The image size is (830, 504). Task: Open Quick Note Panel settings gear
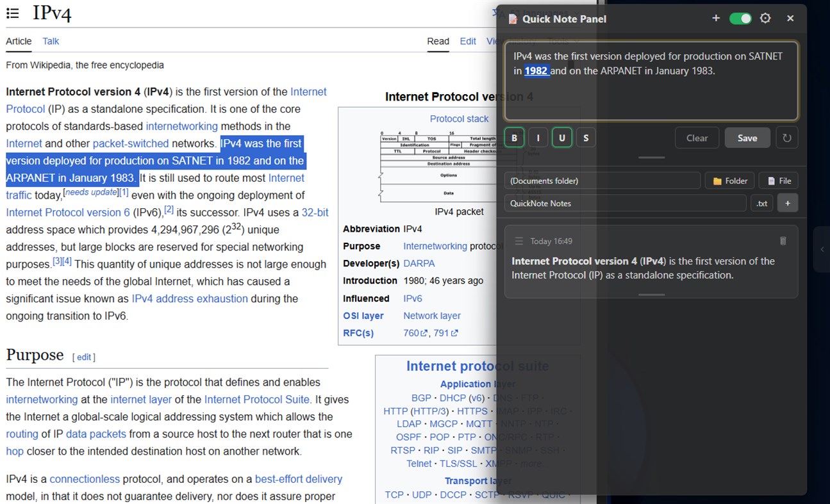765,18
